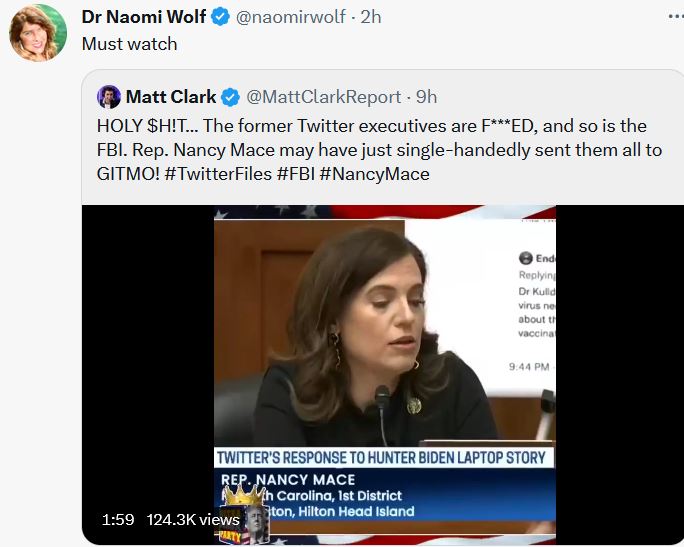Viewport: 684px width, 547px height.
Task: Click the 1:59 video duration label
Action: pyautogui.click(x=117, y=520)
